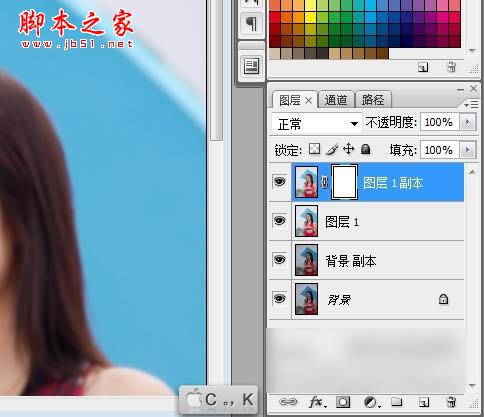Open the fx layer style menu
The image size is (484, 417).
tap(317, 402)
